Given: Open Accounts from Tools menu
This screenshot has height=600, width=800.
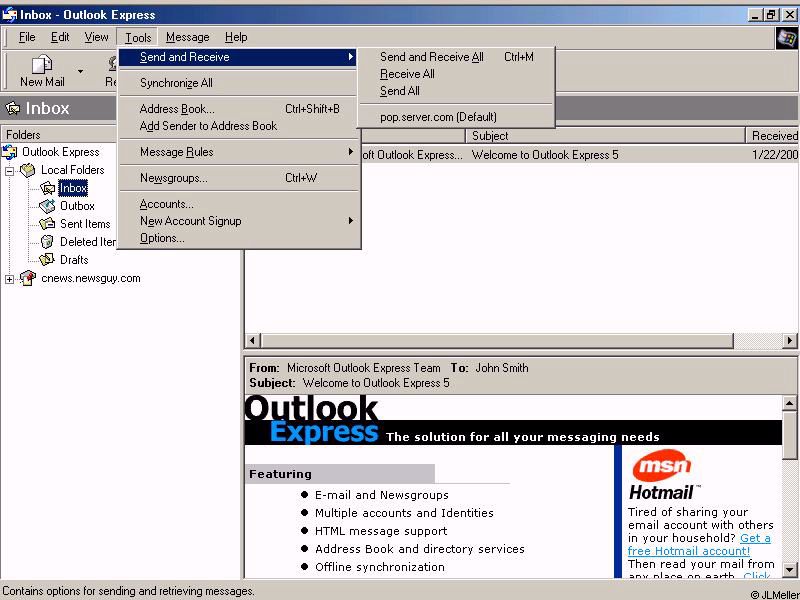Looking at the screenshot, I should (x=239, y=204).
